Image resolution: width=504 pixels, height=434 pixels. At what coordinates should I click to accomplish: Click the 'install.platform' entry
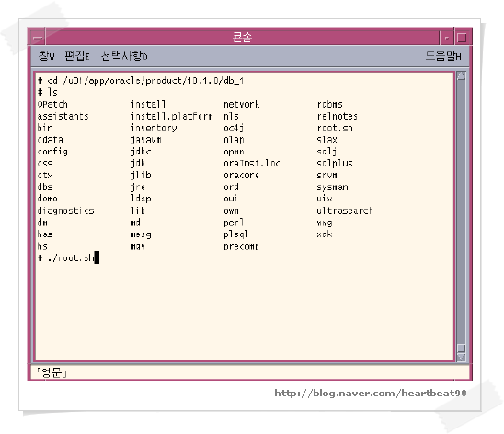pyautogui.click(x=172, y=116)
